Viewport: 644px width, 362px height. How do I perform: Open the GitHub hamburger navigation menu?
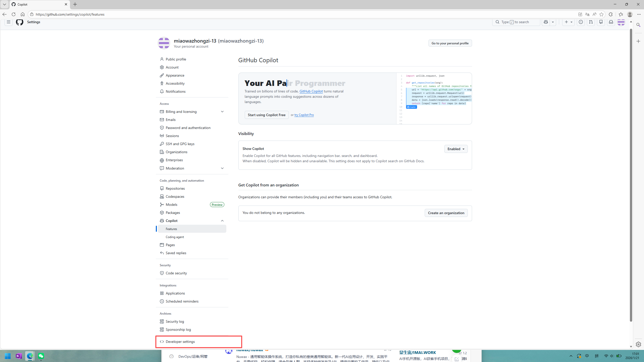(8, 22)
